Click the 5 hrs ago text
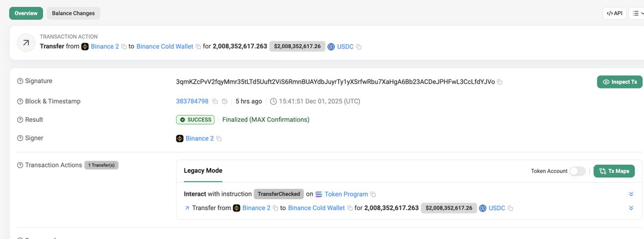 [x=249, y=101]
